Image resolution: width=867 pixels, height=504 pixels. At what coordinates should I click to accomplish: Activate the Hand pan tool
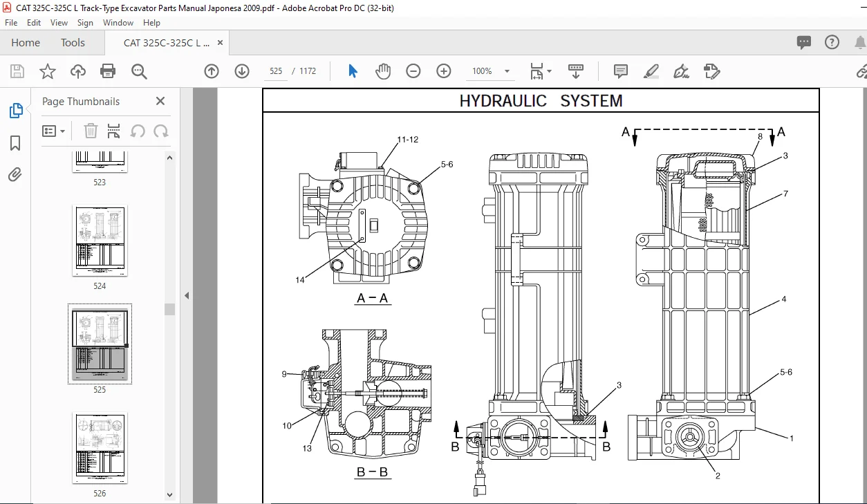pos(383,71)
